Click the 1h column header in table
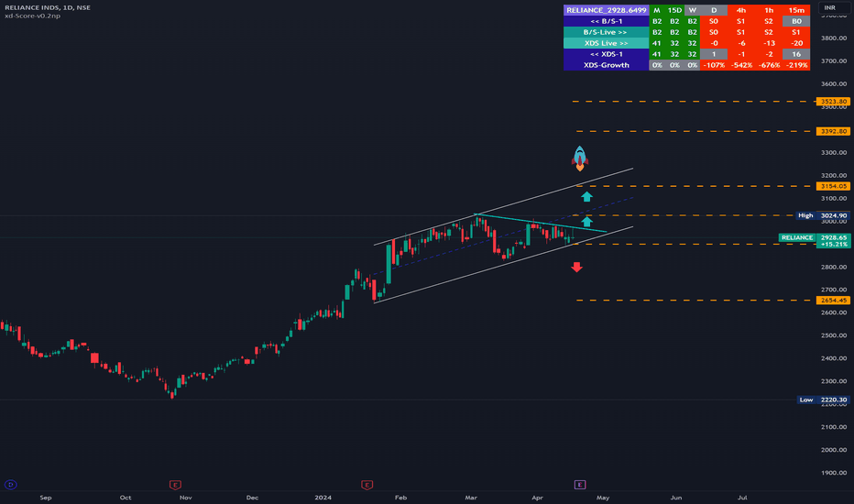 [x=769, y=10]
